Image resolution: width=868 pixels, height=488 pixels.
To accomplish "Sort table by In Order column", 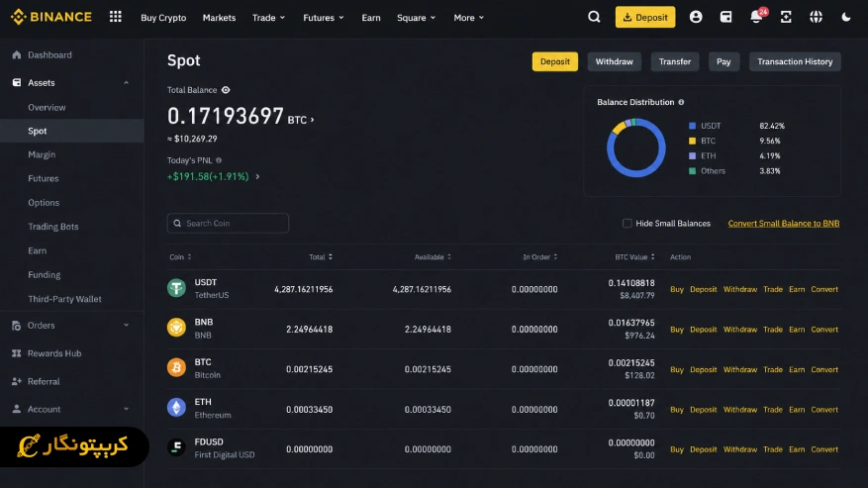I will click(x=540, y=257).
